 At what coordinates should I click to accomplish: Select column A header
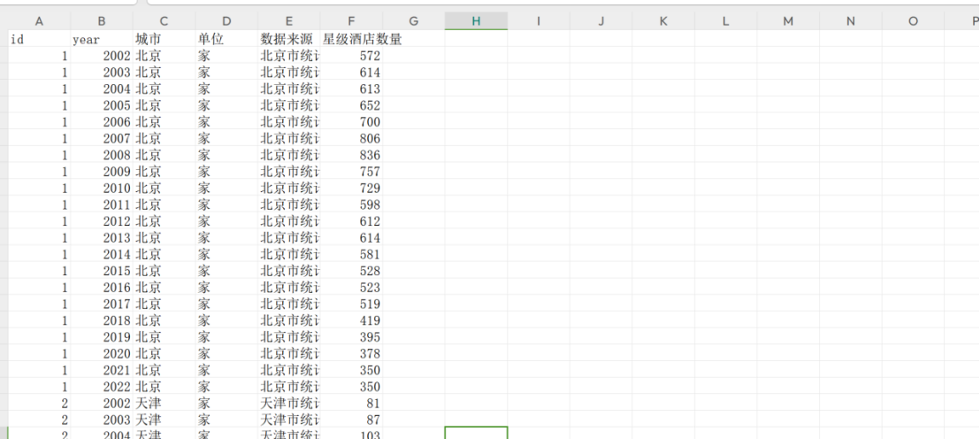[39, 21]
